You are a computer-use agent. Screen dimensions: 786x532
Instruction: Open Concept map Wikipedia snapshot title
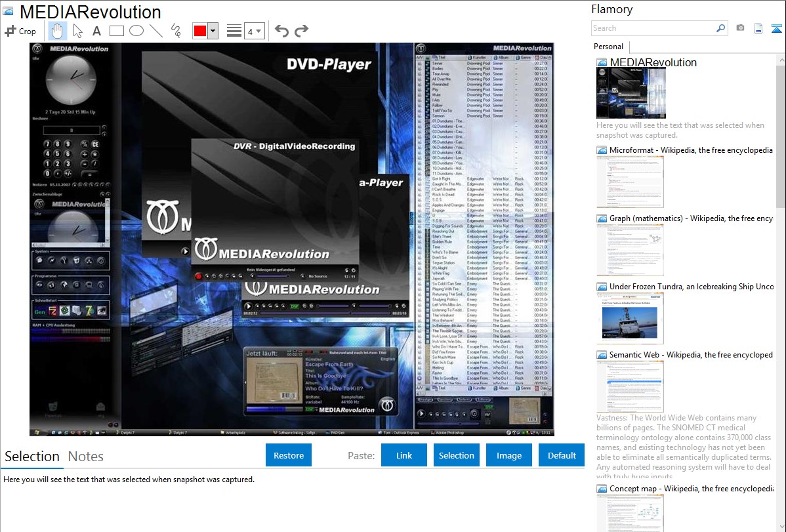tap(692, 488)
